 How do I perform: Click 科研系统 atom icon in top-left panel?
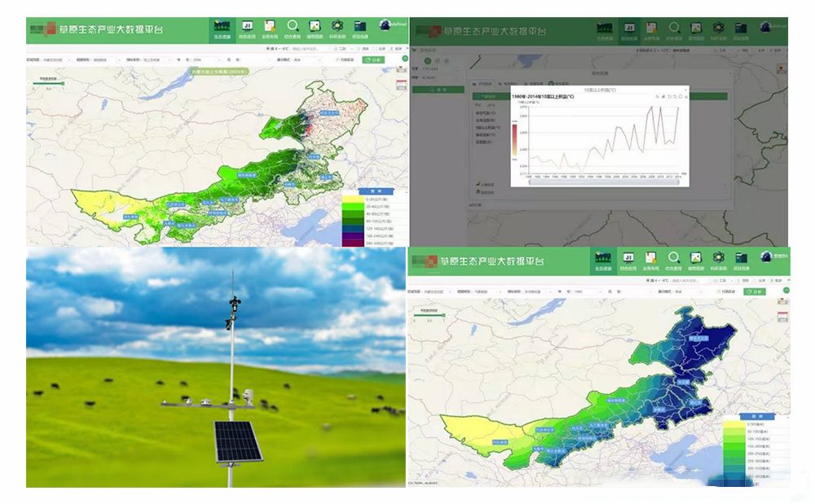pos(337,29)
